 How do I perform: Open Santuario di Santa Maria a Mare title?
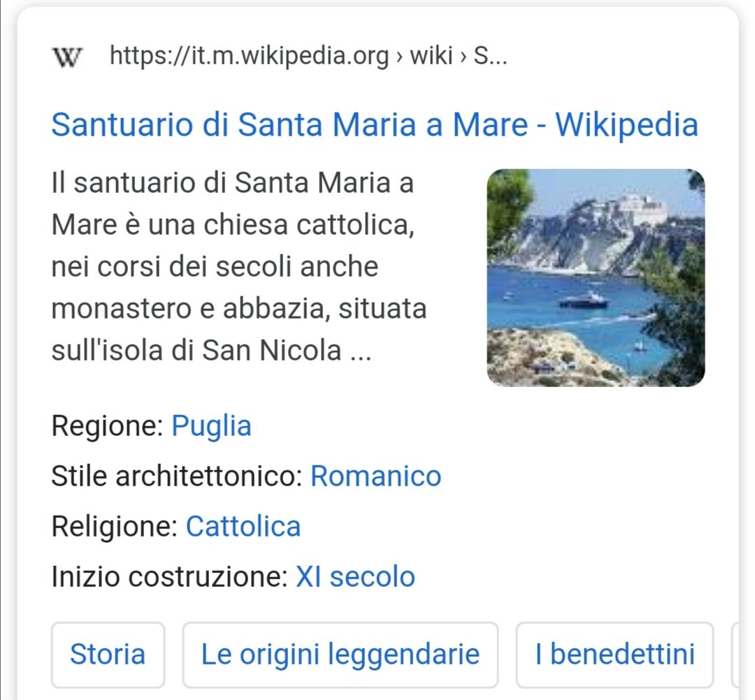point(375,124)
